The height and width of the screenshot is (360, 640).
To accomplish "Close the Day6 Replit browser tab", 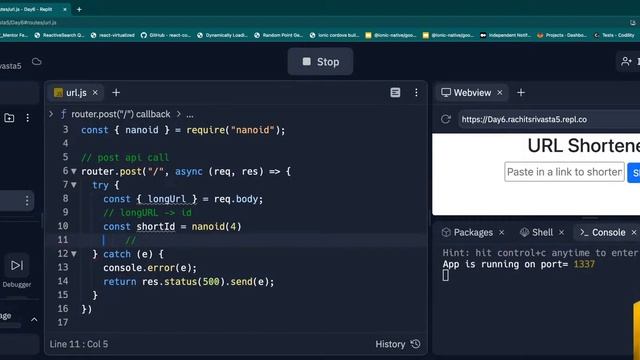I will point(65,9).
